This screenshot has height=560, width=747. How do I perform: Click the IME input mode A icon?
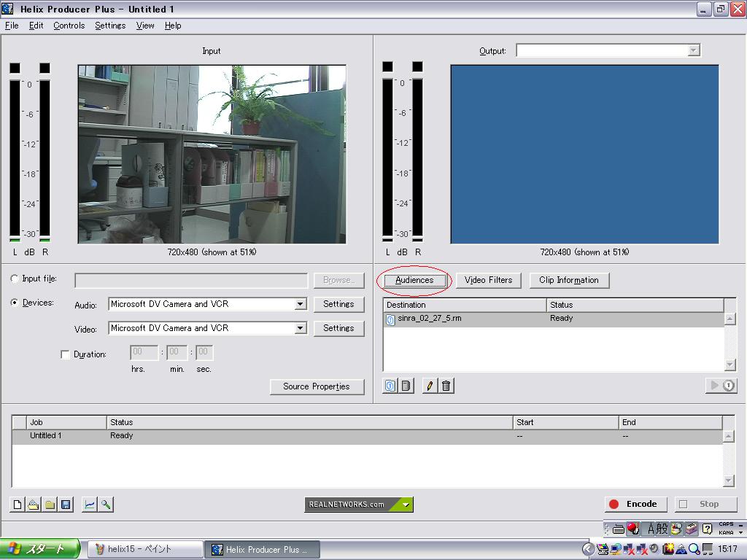[651, 529]
